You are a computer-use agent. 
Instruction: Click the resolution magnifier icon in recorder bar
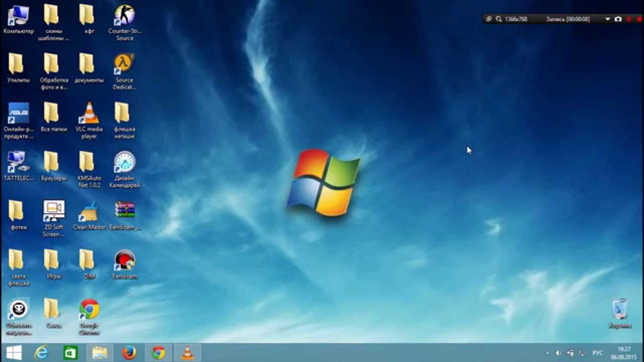click(499, 19)
